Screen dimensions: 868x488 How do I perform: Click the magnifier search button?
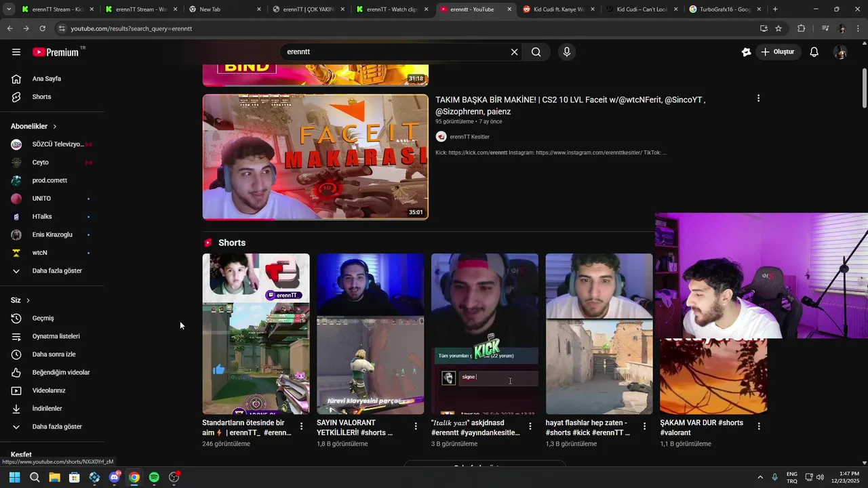[536, 52]
